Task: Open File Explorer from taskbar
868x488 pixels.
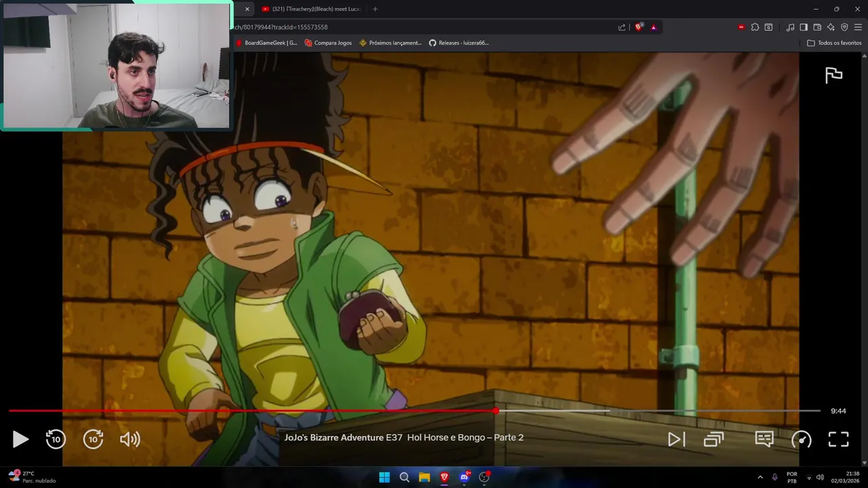Action: [425, 477]
